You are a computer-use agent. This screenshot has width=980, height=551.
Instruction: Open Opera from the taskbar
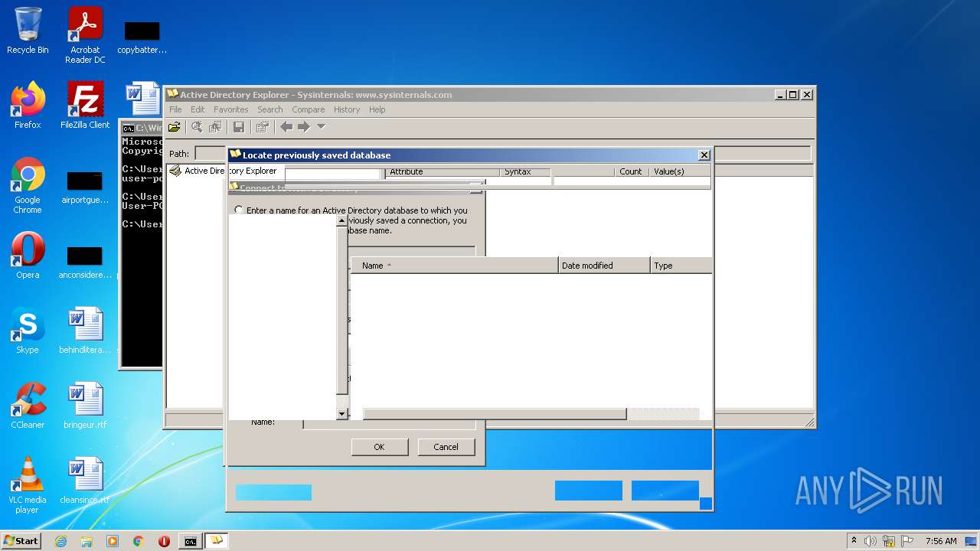(x=164, y=541)
